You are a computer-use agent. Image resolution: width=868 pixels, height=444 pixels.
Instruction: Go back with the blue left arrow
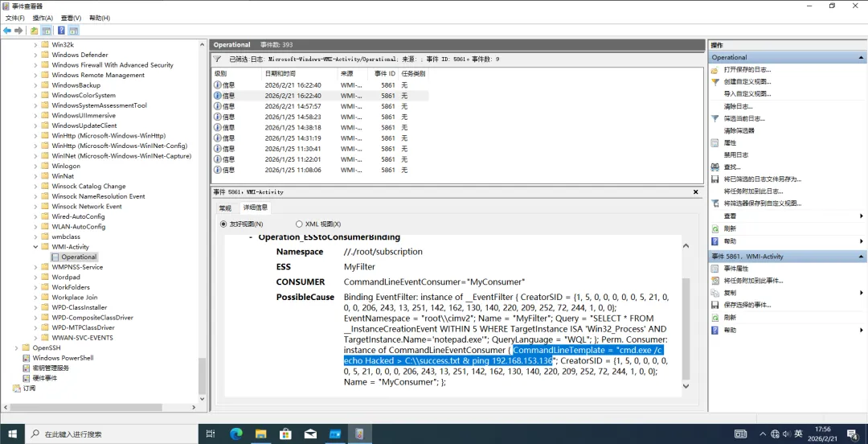click(x=6, y=31)
